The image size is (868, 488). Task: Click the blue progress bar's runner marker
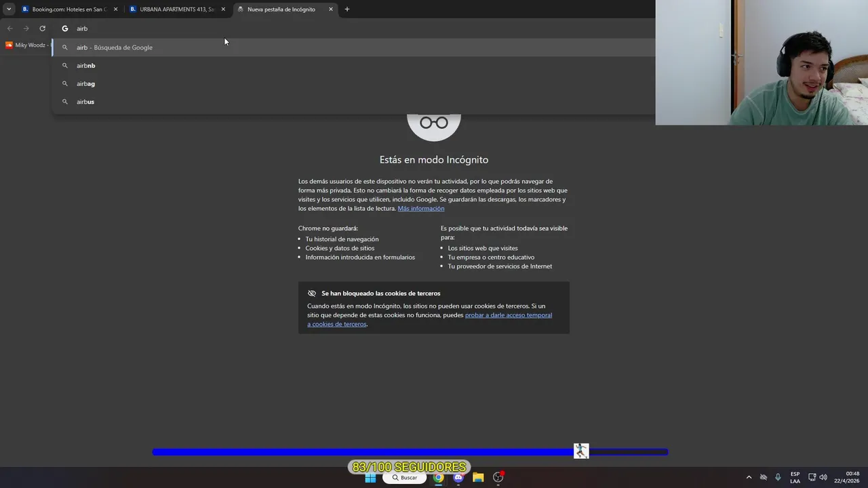click(581, 451)
